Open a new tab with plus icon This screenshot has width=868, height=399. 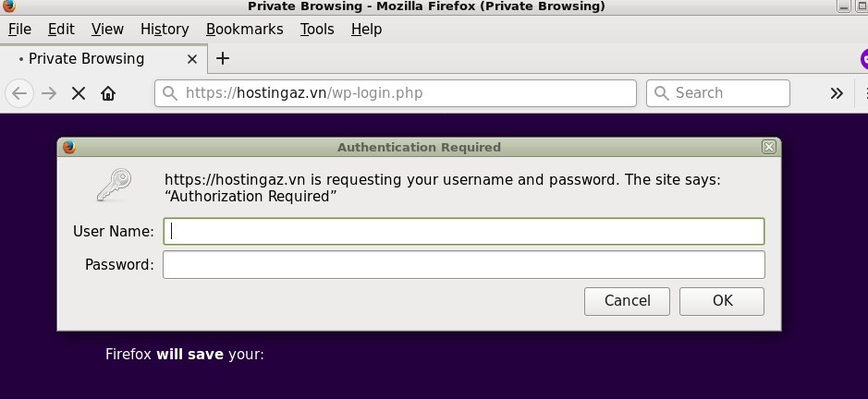pyautogui.click(x=223, y=58)
